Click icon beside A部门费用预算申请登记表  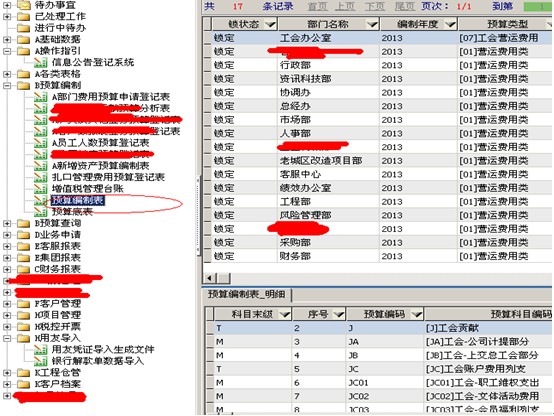[40, 96]
